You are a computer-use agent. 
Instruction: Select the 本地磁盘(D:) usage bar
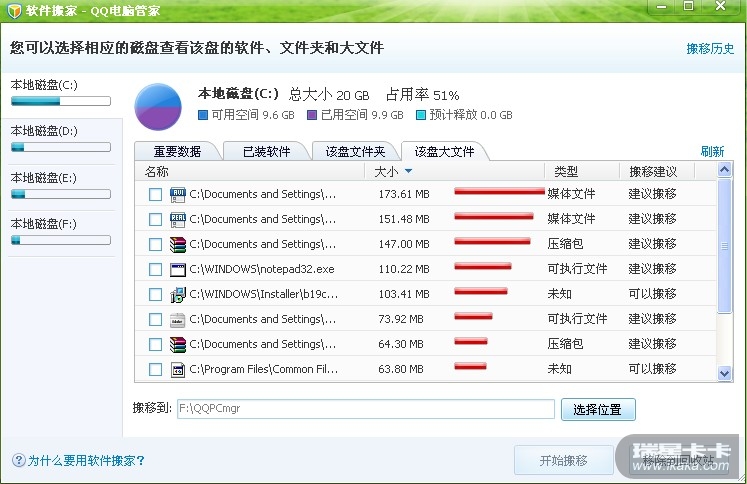pos(58,147)
